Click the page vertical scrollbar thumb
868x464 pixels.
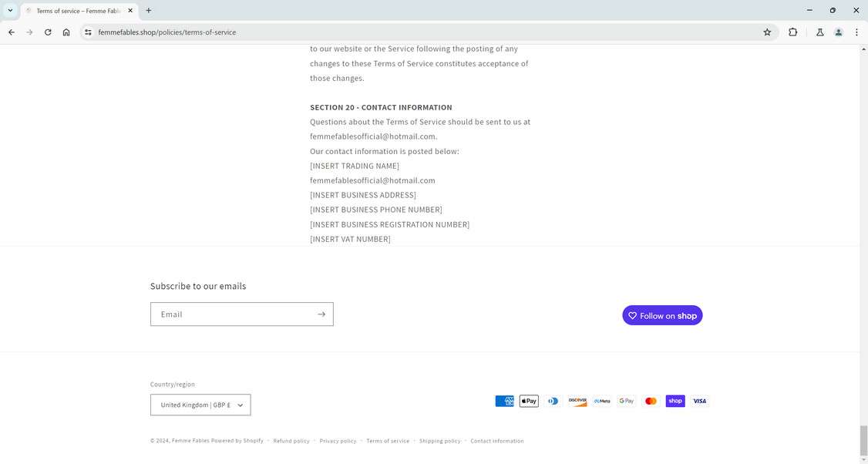tap(863, 440)
